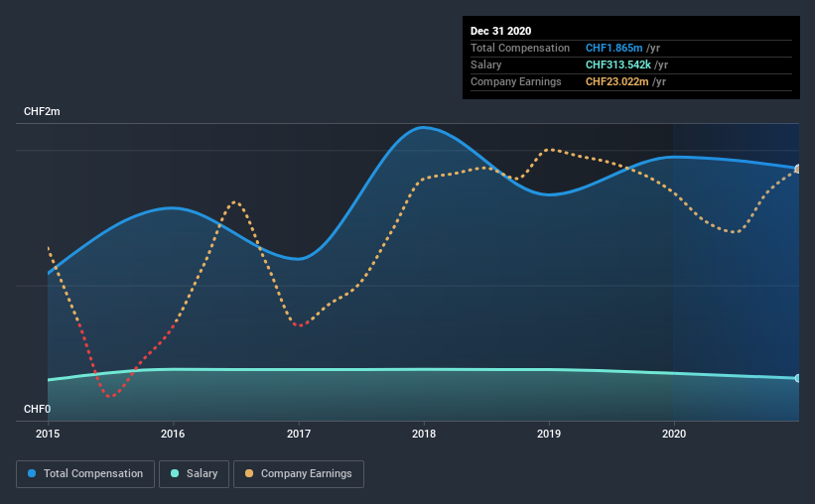Select the 2017 x-axis label
The image size is (815, 504).
coord(299,434)
